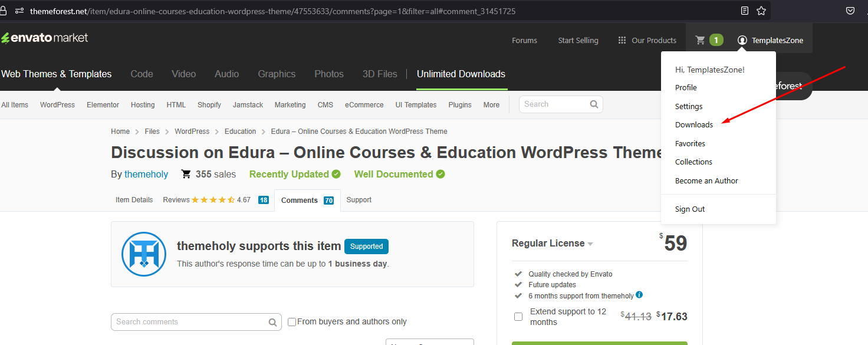Open the shopping cart icon

click(x=700, y=40)
